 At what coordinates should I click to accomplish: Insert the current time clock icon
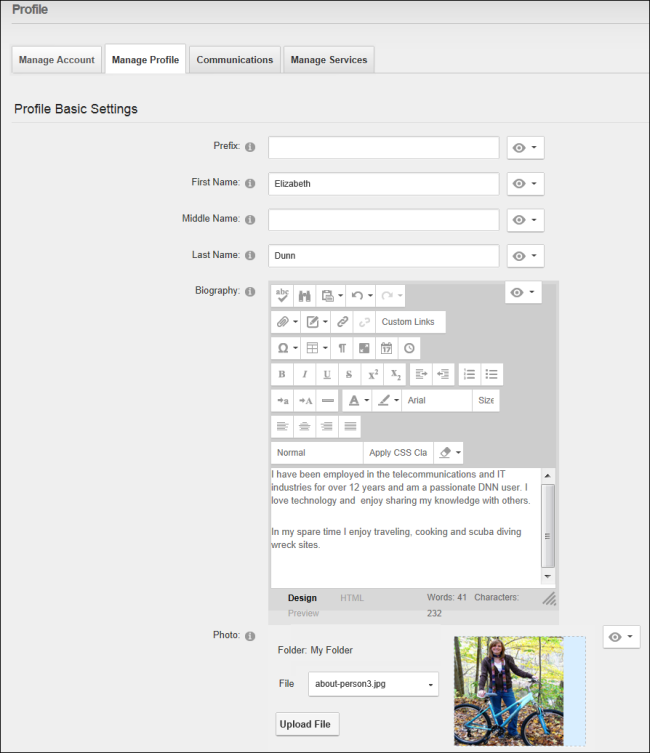(409, 348)
